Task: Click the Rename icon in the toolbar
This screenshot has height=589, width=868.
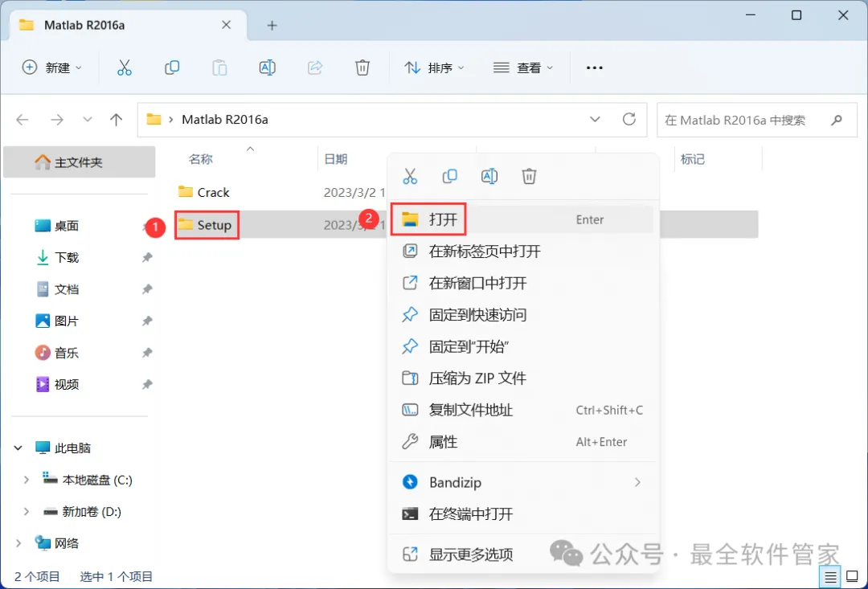Action: point(268,67)
